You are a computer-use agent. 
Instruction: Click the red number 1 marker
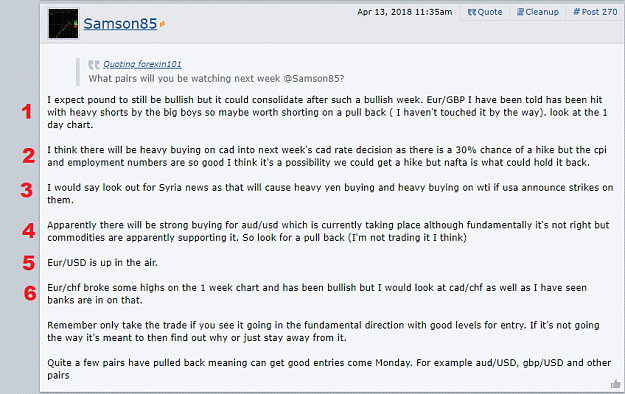click(27, 111)
